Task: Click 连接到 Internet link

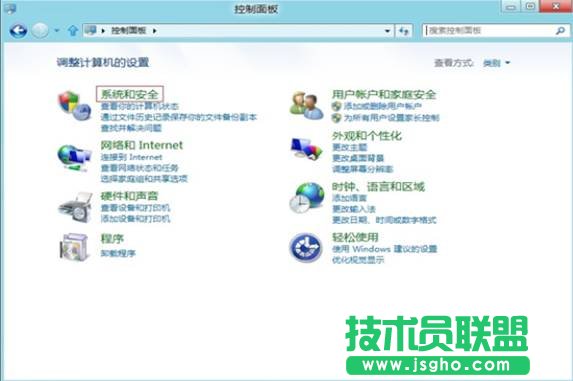Action: (x=131, y=157)
